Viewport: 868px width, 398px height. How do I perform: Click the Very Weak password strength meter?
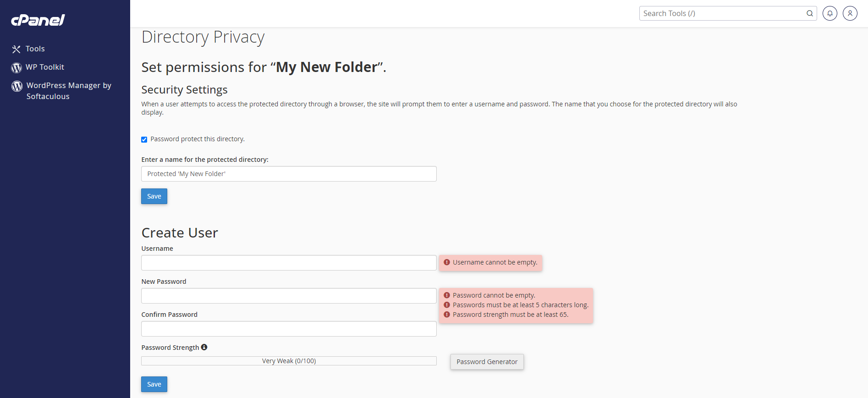click(x=288, y=360)
